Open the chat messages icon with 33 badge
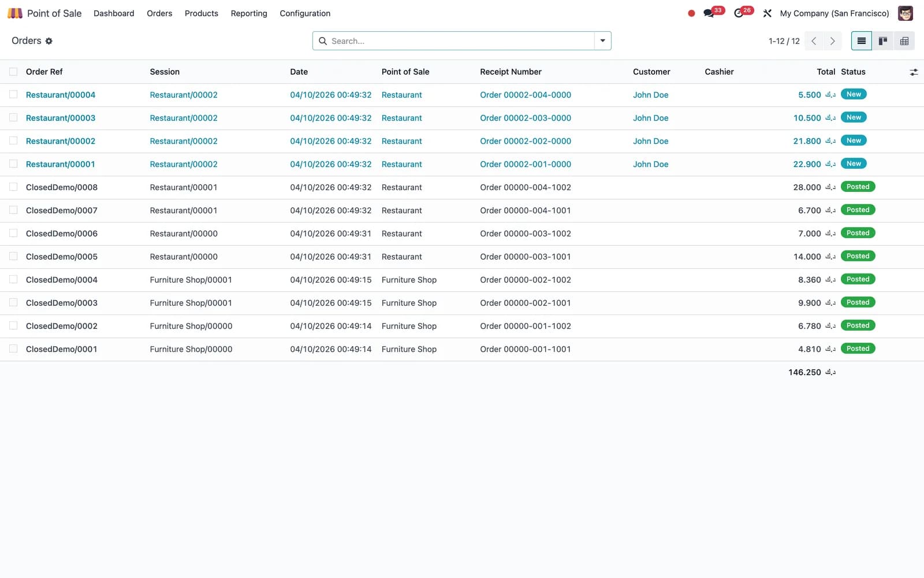924x578 pixels. tap(709, 13)
